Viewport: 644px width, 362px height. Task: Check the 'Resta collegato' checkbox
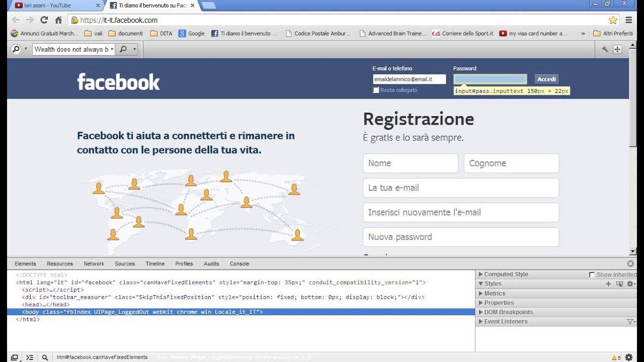point(376,90)
